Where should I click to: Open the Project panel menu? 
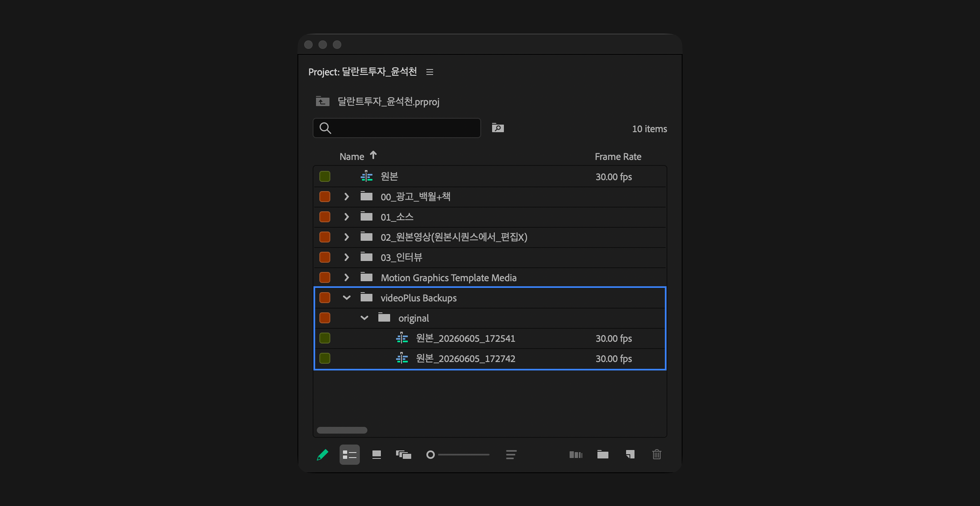pos(429,72)
